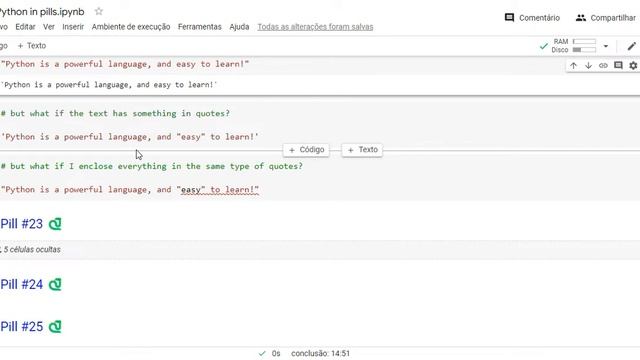Open the Comentário comments panel
This screenshot has height=360, width=640.
[x=532, y=18]
